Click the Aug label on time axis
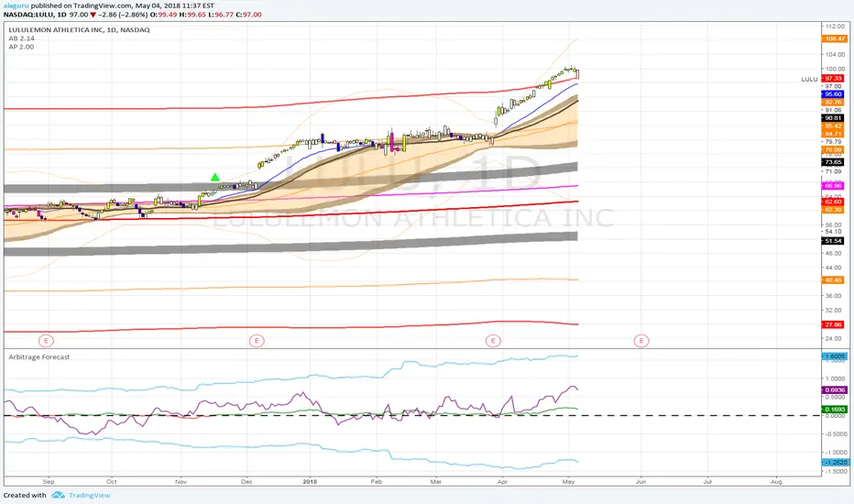 pos(776,482)
